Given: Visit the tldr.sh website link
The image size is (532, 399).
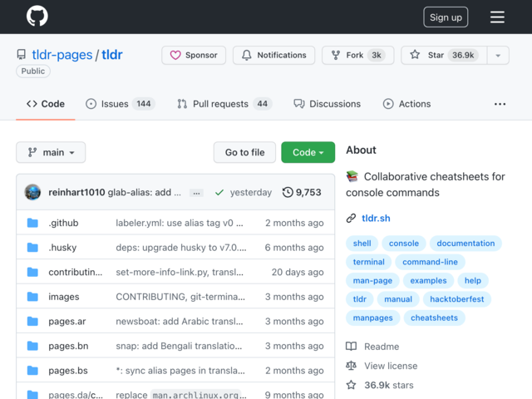Looking at the screenshot, I should pos(376,218).
